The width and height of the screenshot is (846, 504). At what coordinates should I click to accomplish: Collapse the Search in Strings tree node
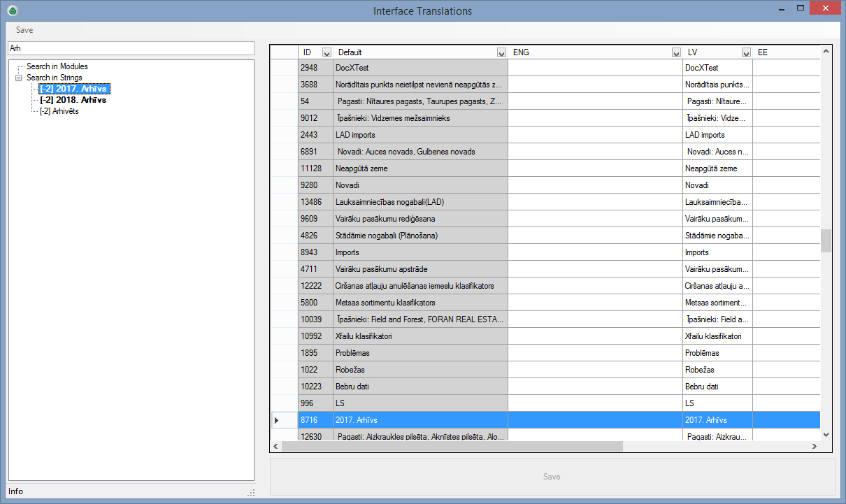point(18,77)
